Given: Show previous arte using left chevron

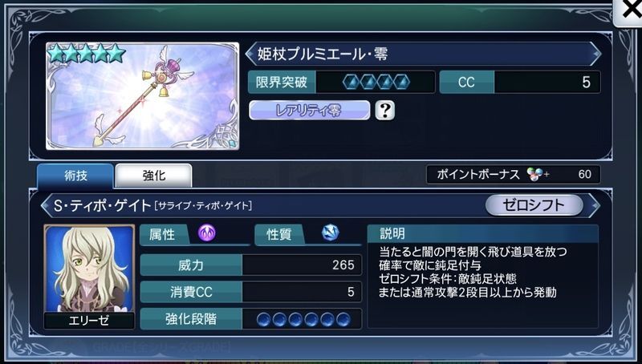Looking at the screenshot, I should [47, 205].
